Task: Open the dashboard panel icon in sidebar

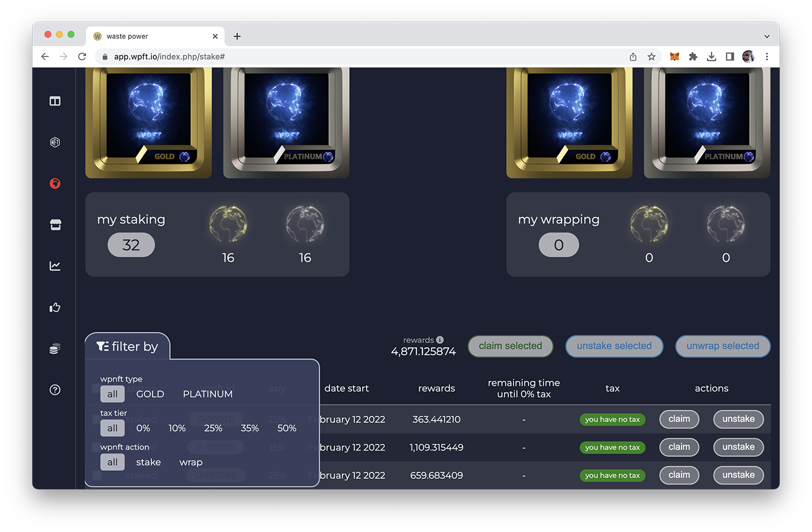Action: tap(55, 101)
